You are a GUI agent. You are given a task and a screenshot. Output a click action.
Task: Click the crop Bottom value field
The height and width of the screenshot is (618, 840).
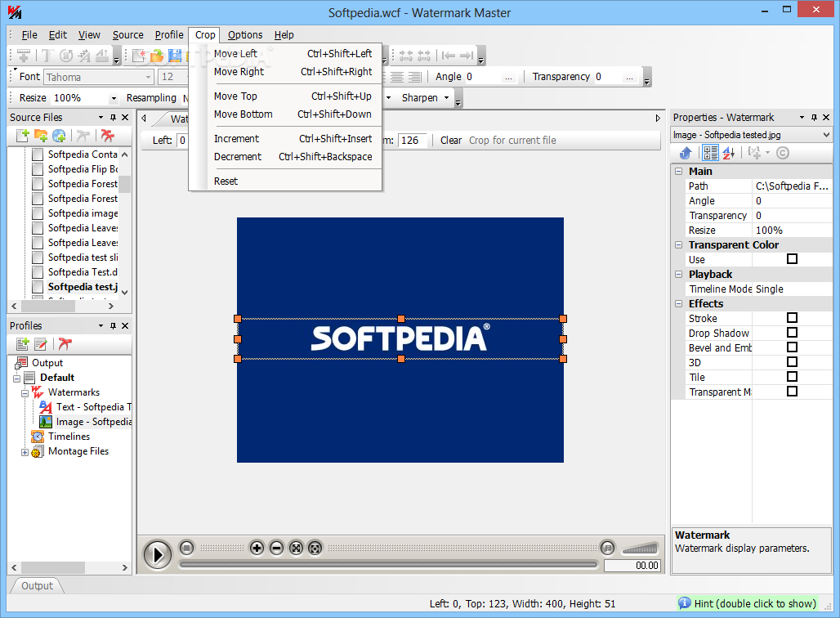pyautogui.click(x=413, y=141)
